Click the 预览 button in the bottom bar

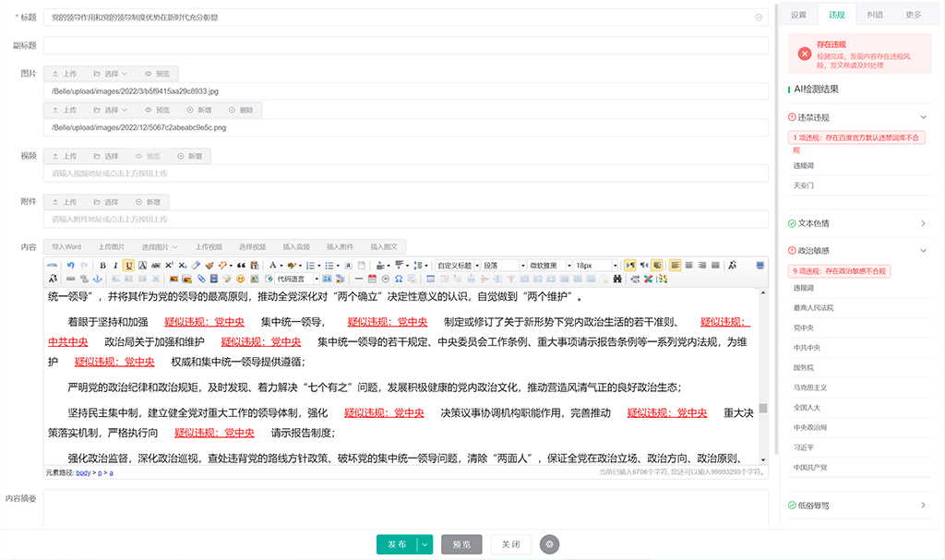tap(461, 544)
